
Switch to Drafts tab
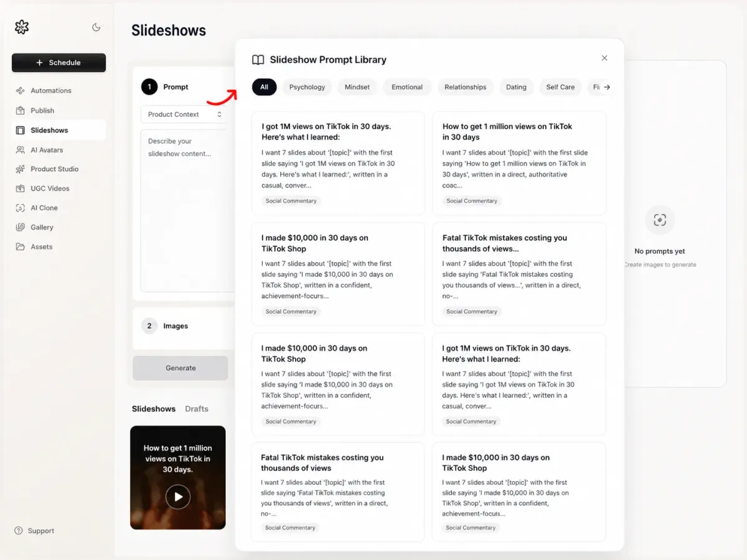(197, 409)
